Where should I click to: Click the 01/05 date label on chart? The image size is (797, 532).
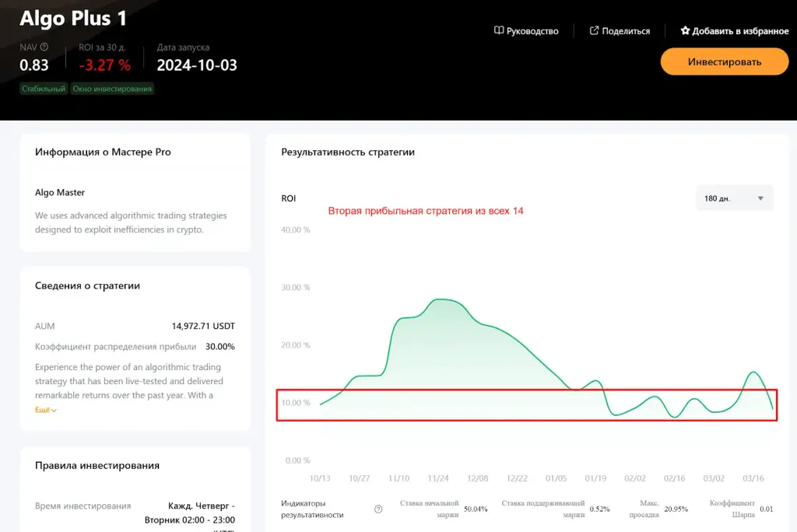tap(556, 478)
